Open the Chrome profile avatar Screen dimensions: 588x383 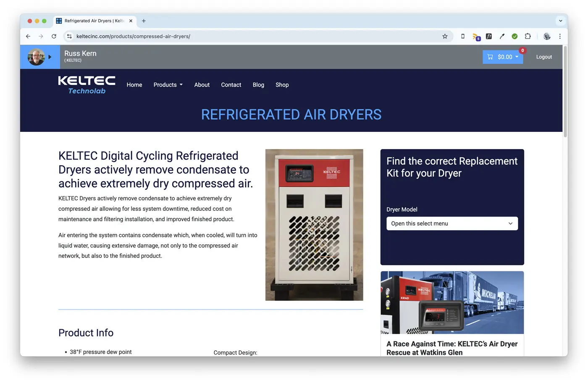click(547, 37)
